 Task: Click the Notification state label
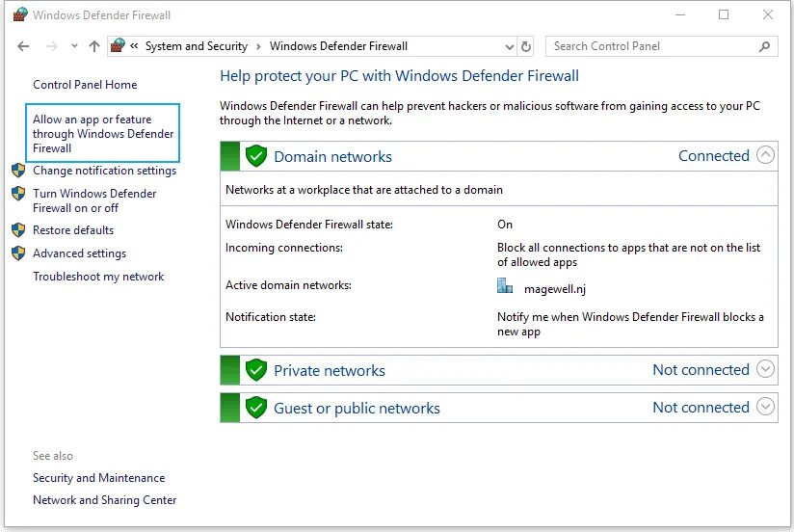pyautogui.click(x=271, y=317)
